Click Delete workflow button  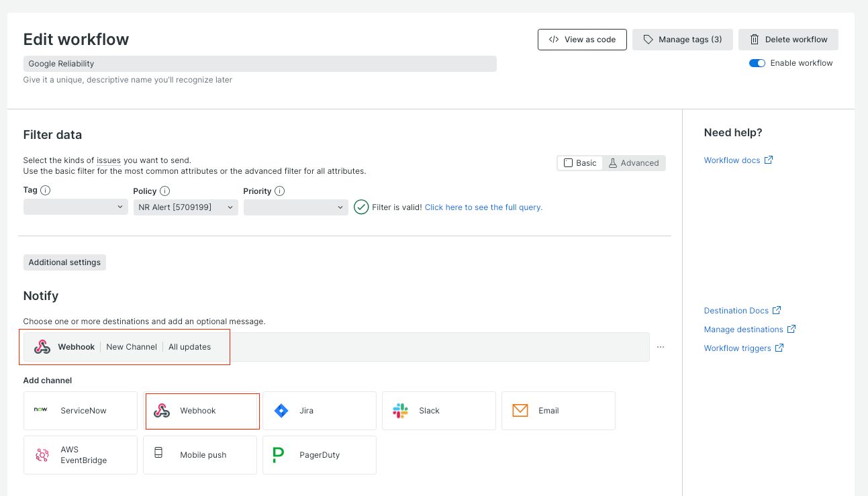[788, 40]
